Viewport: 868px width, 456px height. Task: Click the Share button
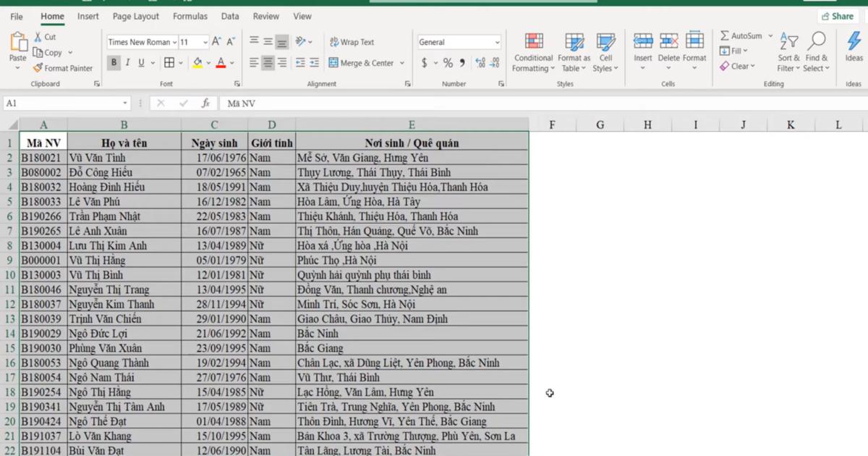(837, 16)
